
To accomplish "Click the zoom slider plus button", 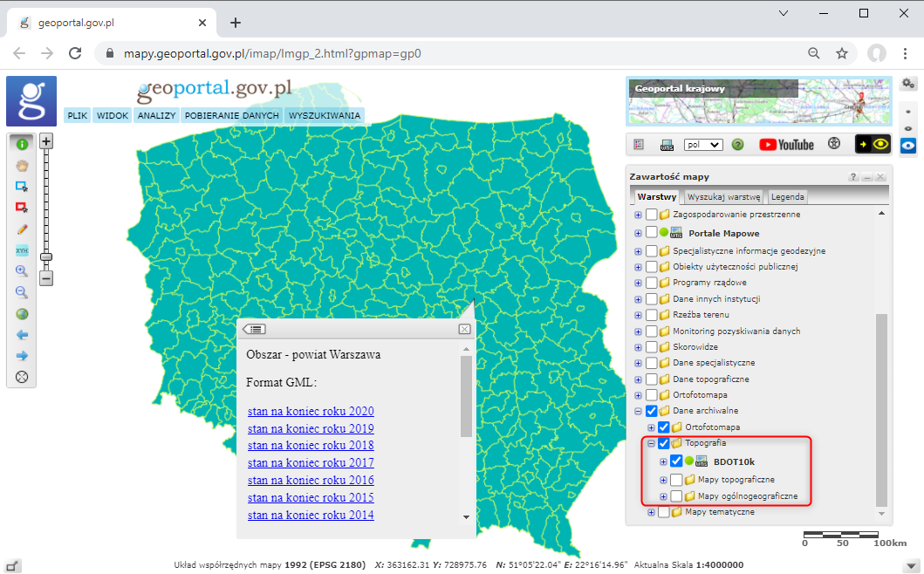I will click(46, 141).
